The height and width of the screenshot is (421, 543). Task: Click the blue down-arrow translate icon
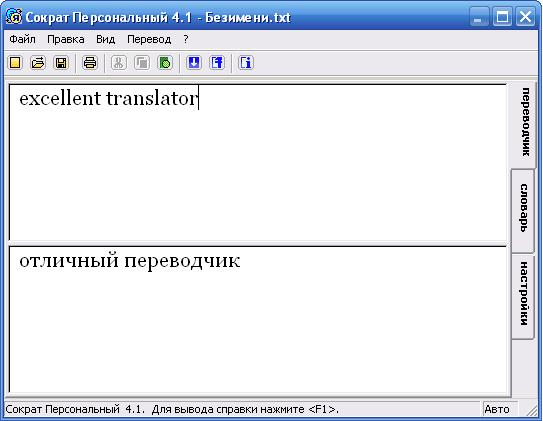click(194, 63)
